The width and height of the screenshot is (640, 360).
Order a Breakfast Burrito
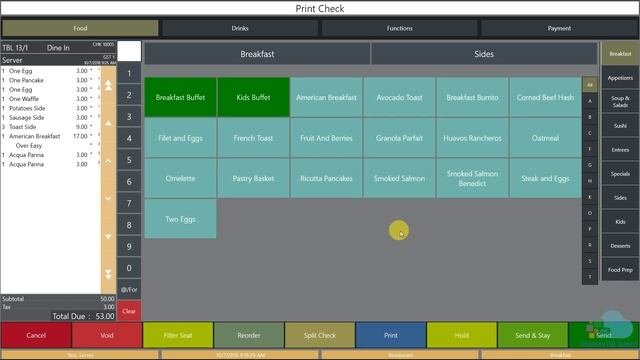click(x=472, y=97)
